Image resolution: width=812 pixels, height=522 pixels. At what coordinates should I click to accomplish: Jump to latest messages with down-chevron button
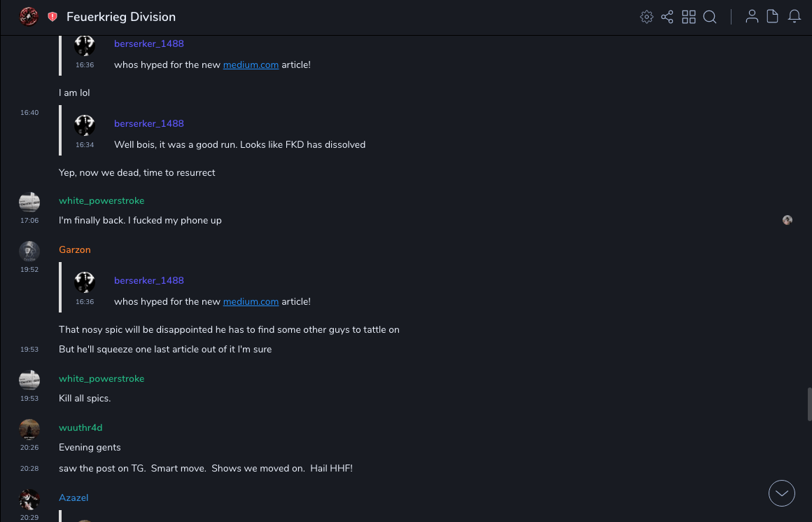782,493
